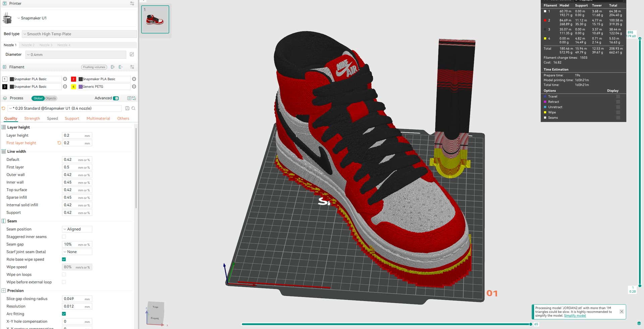Click the add filament icon
Viewport: 644px width, 329px height.
click(113, 67)
